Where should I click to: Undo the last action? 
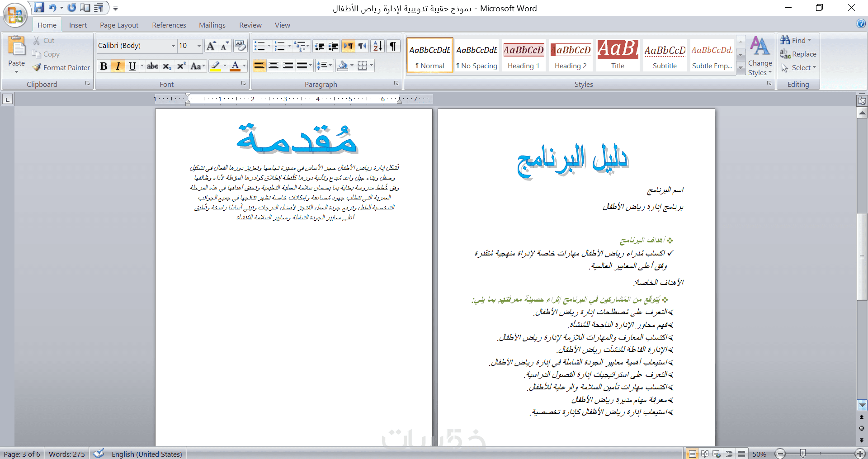click(x=52, y=8)
